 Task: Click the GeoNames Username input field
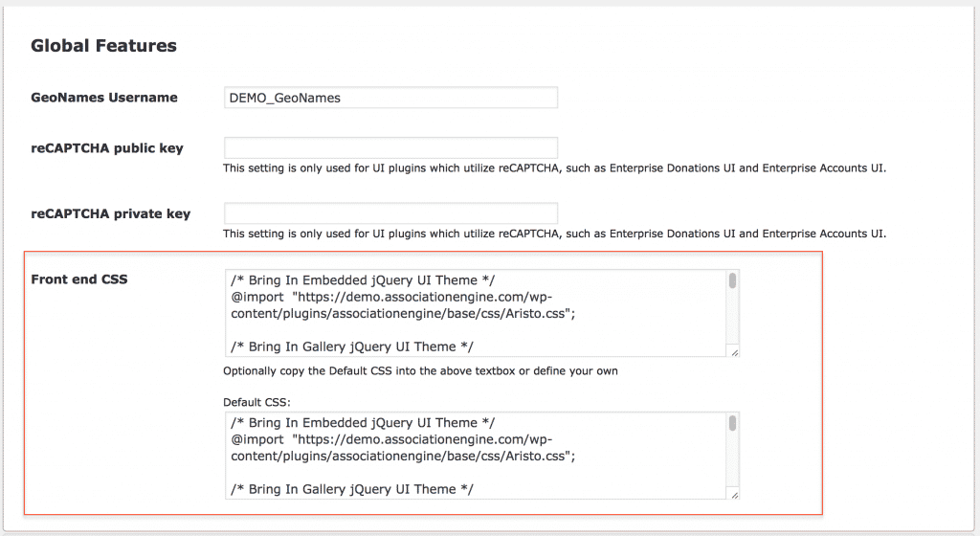(x=390, y=98)
